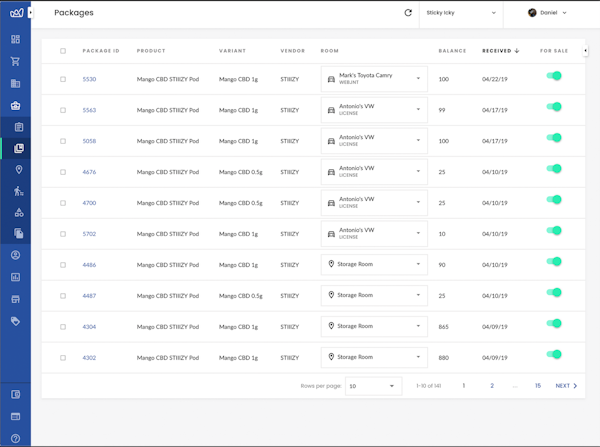Open package ID 5563 link

click(x=89, y=110)
